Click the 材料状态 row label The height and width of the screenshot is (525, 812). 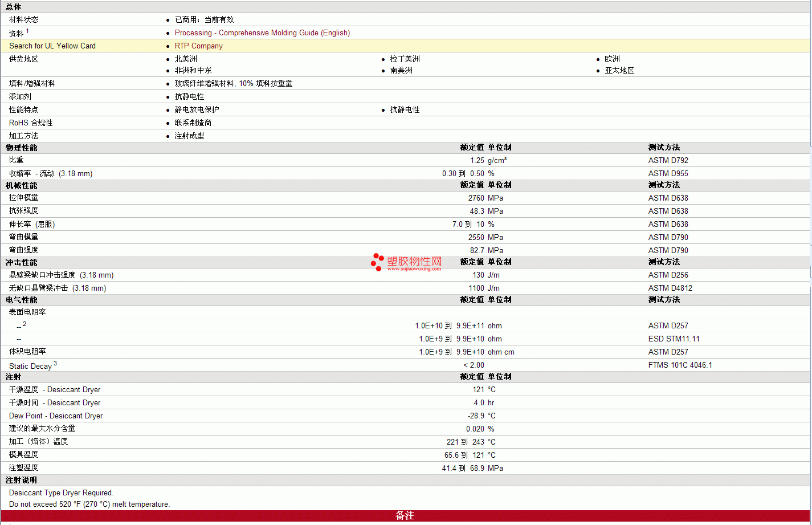pyautogui.click(x=24, y=20)
